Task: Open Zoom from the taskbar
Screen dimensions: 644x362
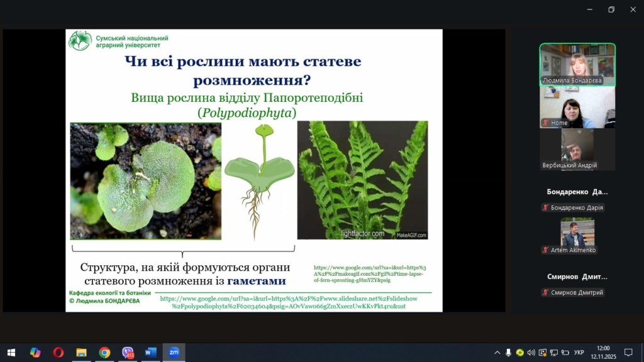Action: tap(174, 353)
